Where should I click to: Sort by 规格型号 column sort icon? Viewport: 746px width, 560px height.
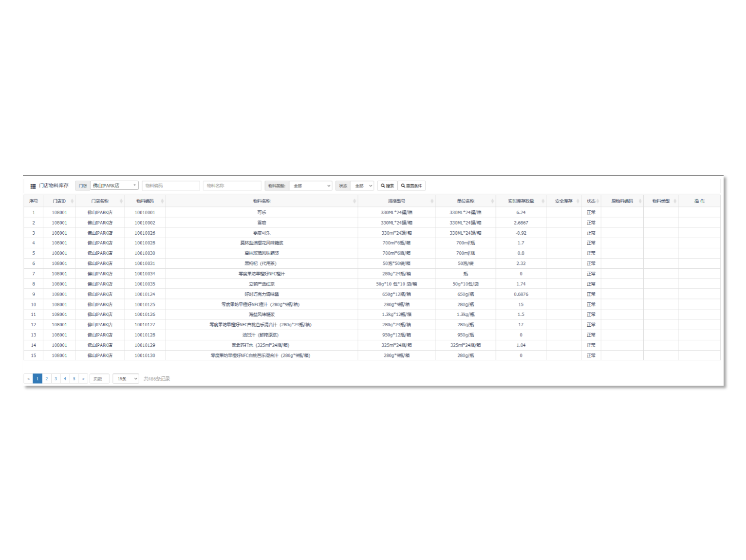tap(431, 201)
